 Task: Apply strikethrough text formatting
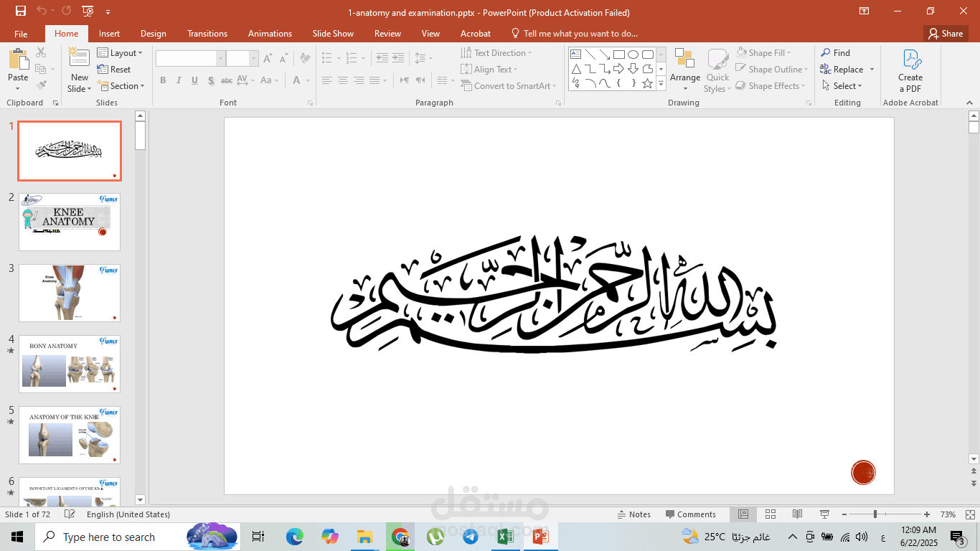tap(226, 80)
